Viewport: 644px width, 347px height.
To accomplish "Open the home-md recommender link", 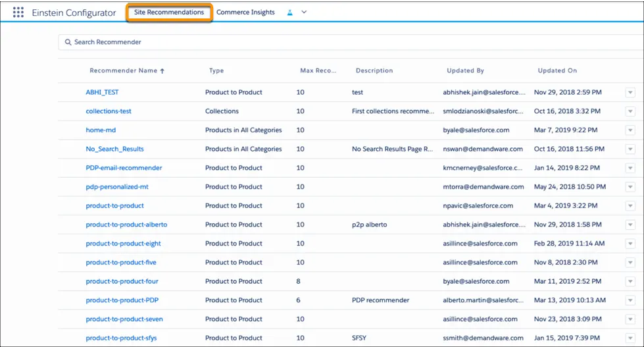I will click(x=101, y=130).
